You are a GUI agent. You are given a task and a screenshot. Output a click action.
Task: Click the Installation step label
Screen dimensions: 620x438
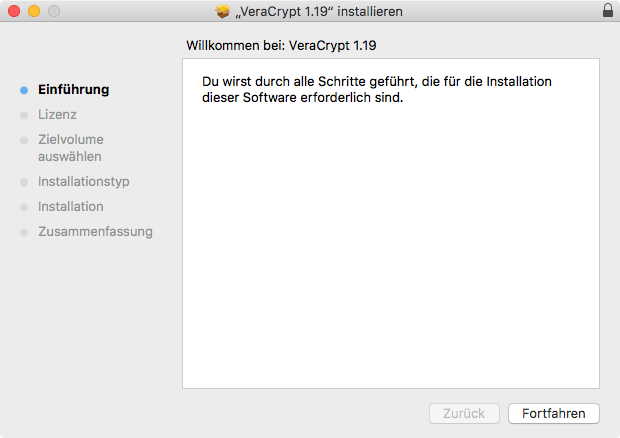(70, 207)
